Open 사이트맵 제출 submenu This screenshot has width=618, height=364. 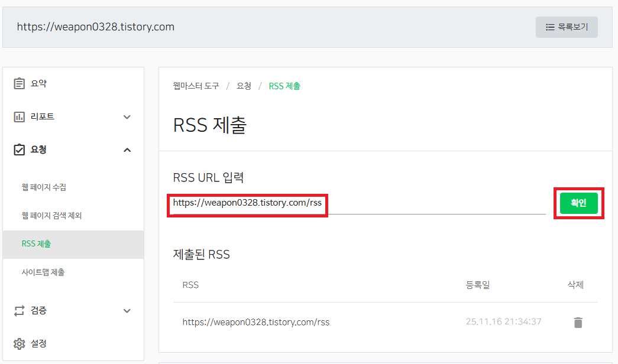click(x=43, y=272)
